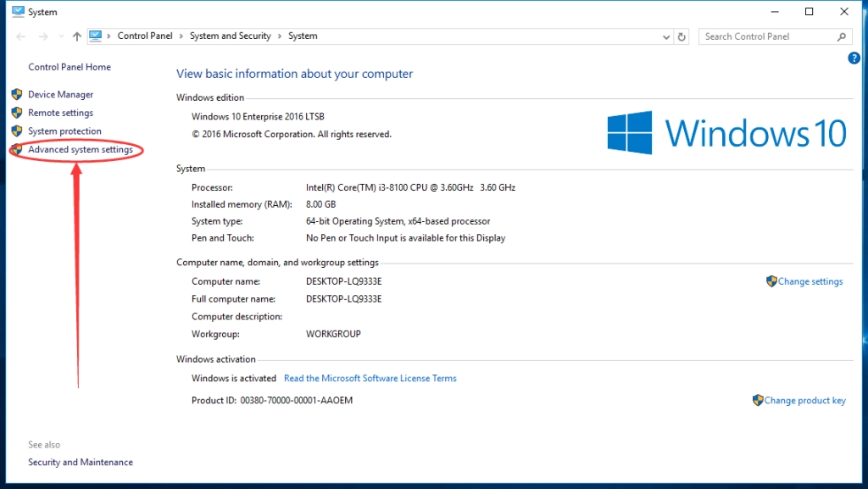Image resolution: width=868 pixels, height=489 pixels.
Task: Focus the Search Control Panel box
Action: [775, 36]
